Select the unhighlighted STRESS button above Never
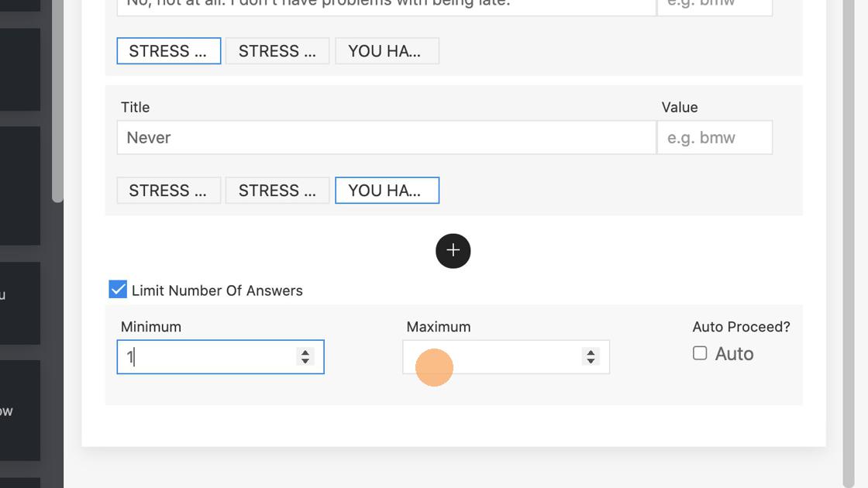 [x=277, y=51]
